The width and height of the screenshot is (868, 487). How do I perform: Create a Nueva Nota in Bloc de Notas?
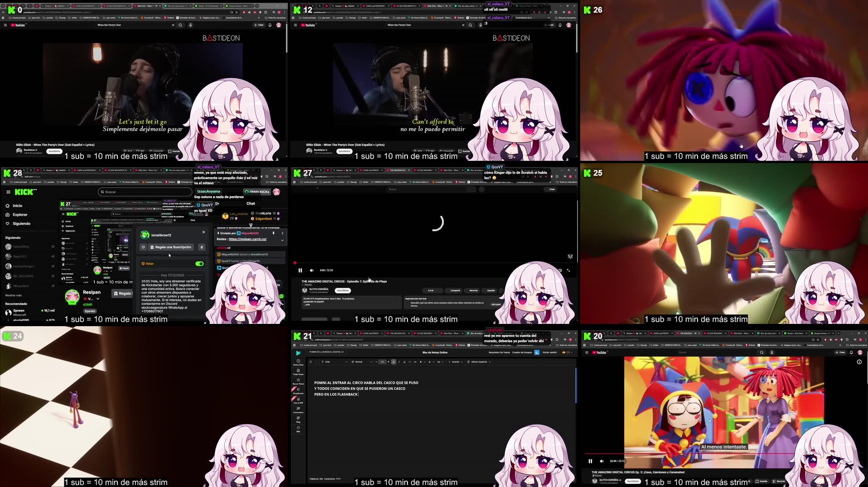(x=298, y=362)
